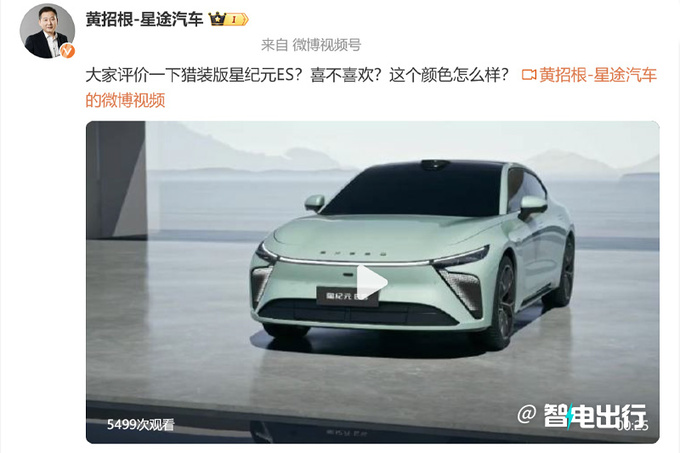
Task: Open the 黄招根-星途汽车 username
Action: pos(144,19)
